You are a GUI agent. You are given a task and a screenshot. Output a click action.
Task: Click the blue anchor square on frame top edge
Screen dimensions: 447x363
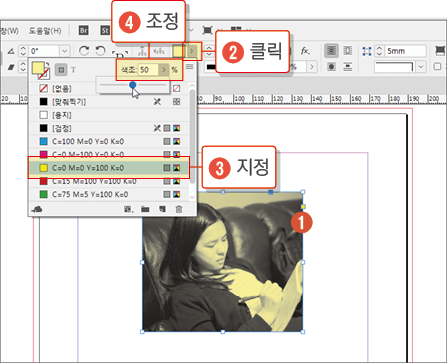click(271, 192)
